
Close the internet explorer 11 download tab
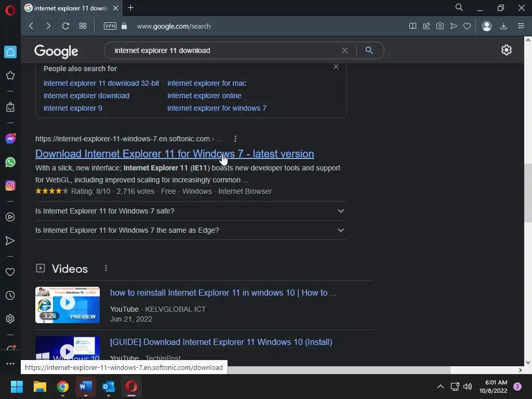click(115, 8)
